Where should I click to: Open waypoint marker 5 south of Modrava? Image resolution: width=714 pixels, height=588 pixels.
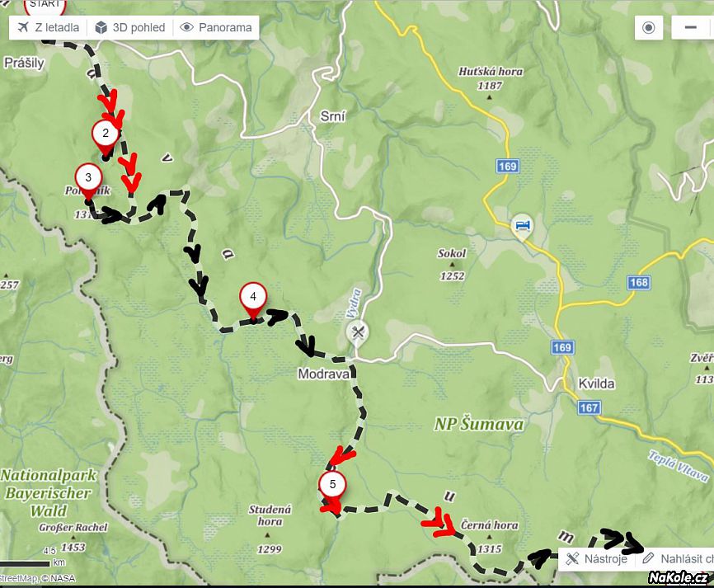(332, 487)
